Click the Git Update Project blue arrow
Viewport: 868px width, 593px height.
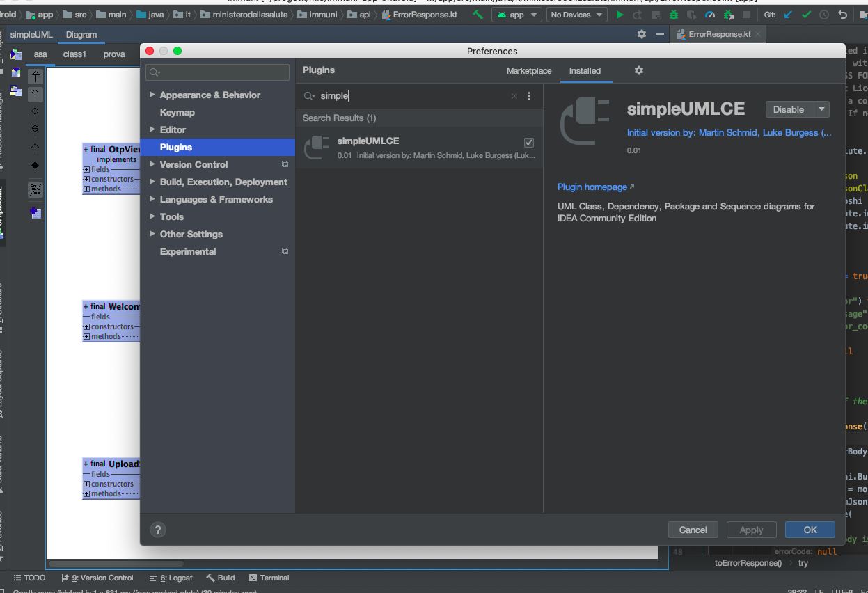788,15
